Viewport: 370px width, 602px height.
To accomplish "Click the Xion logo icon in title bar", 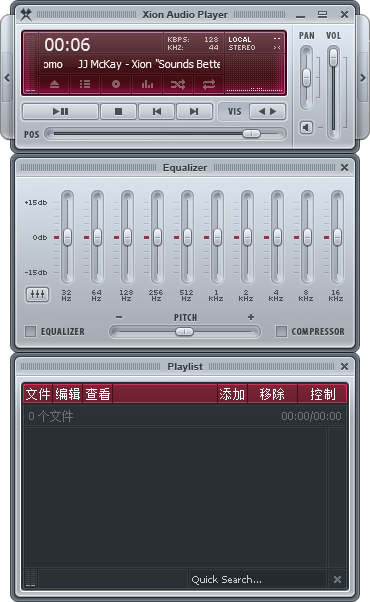I will click(x=25, y=15).
